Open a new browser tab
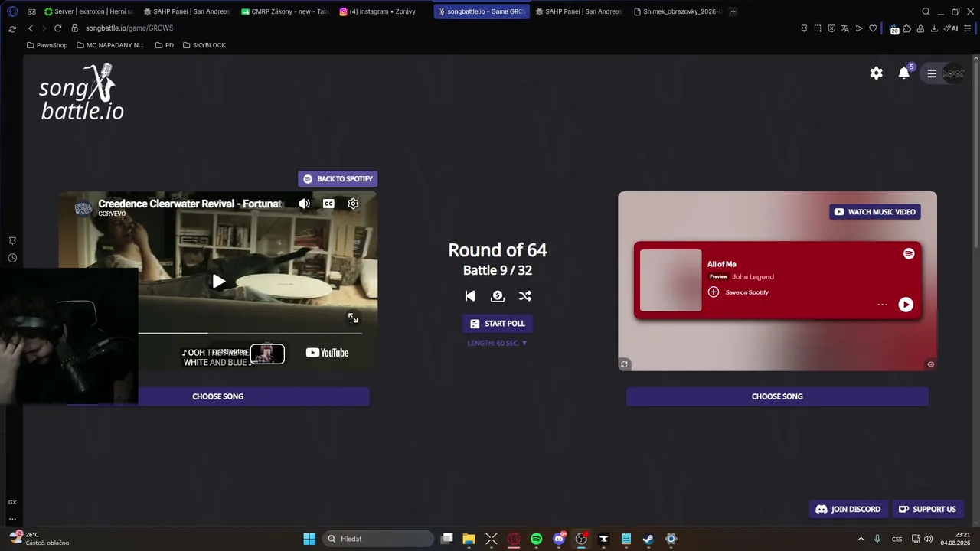The height and width of the screenshot is (551, 980). [x=733, y=11]
